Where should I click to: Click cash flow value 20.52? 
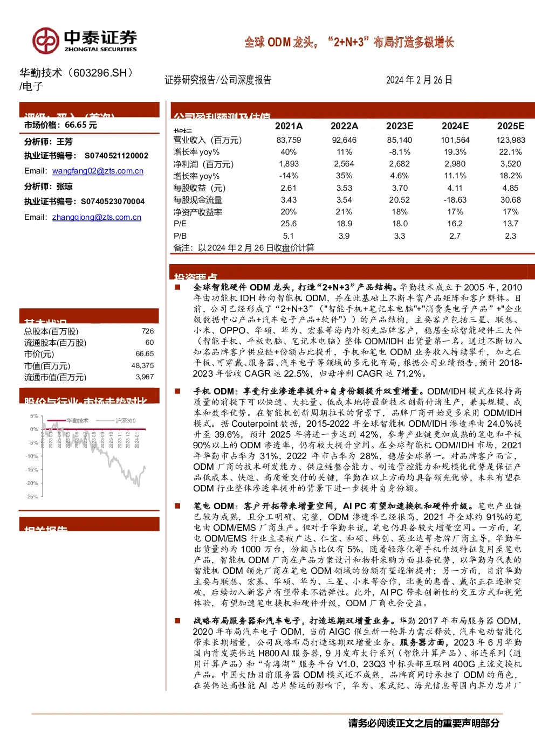(400, 200)
